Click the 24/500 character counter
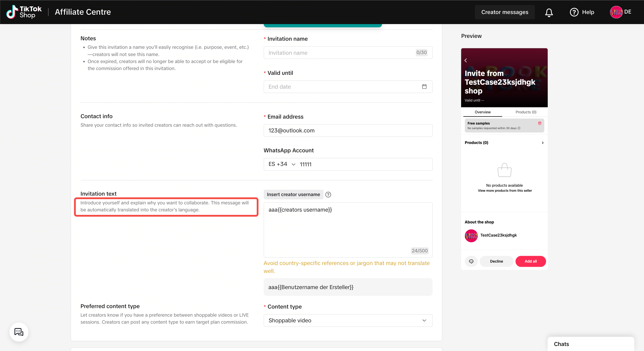 coord(419,251)
